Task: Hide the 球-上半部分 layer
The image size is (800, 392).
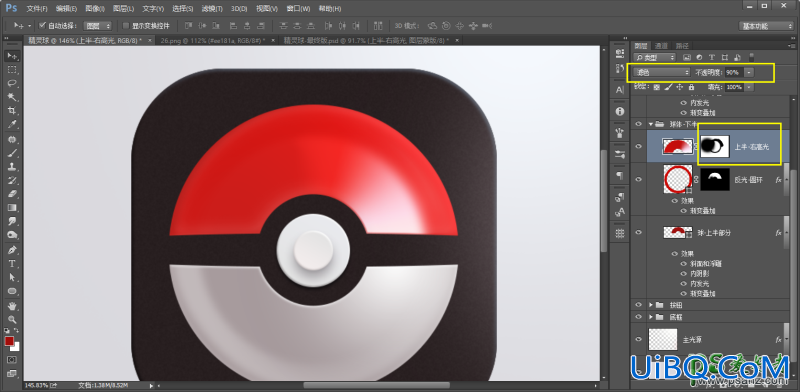Action: point(638,232)
